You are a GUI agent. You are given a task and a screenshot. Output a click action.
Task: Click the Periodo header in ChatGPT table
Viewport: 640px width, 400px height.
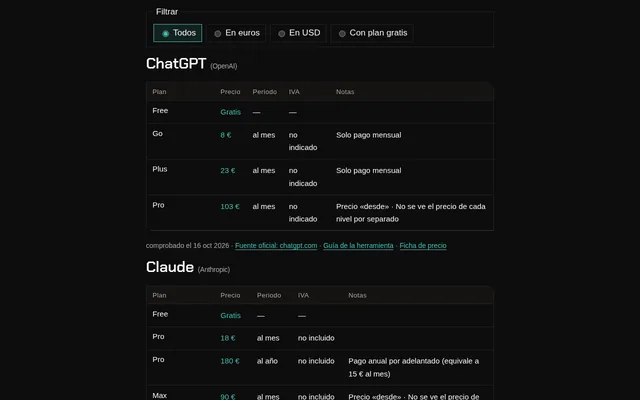264,92
